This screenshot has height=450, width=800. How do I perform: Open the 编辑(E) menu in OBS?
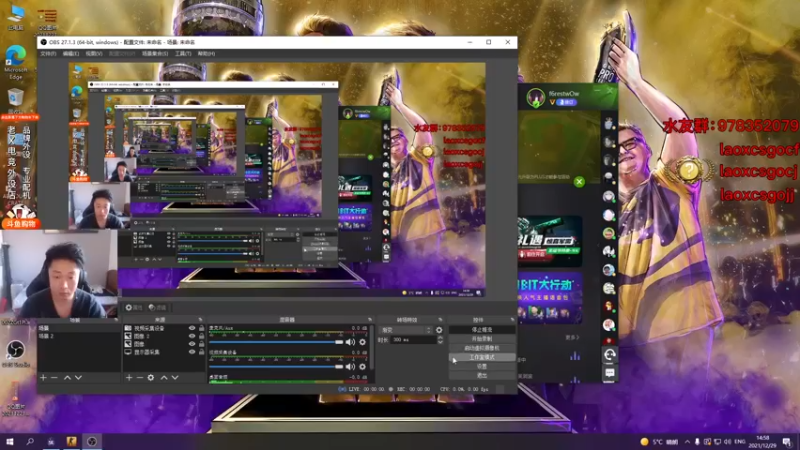[70, 54]
